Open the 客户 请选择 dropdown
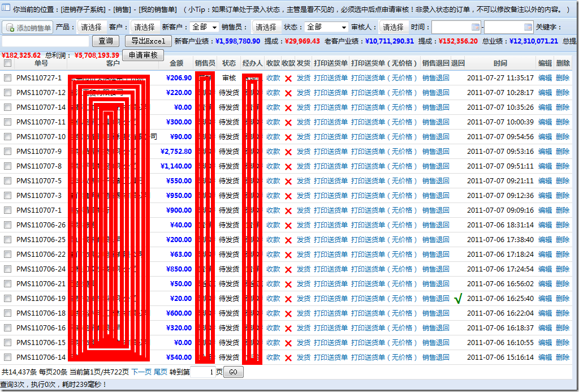 coord(145,27)
